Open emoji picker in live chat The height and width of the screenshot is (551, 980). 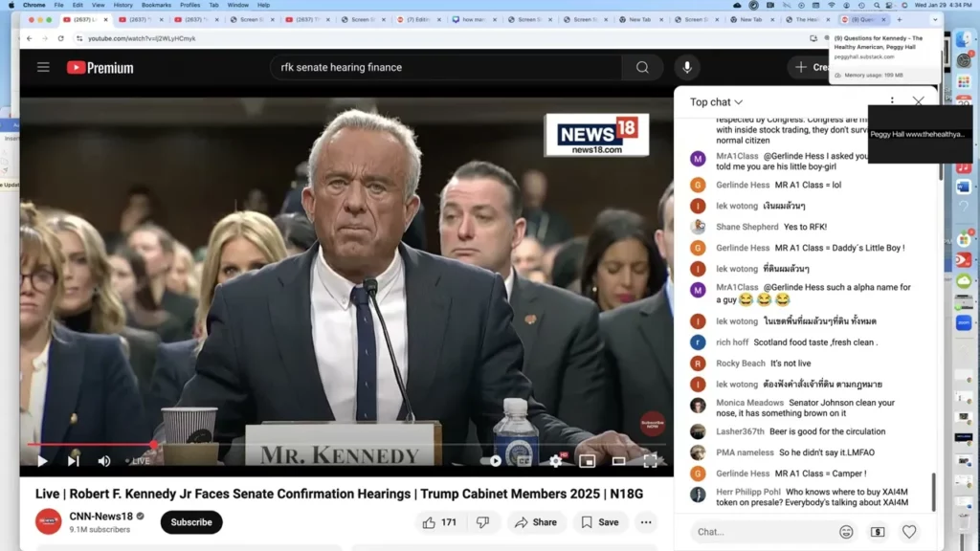[x=846, y=532]
